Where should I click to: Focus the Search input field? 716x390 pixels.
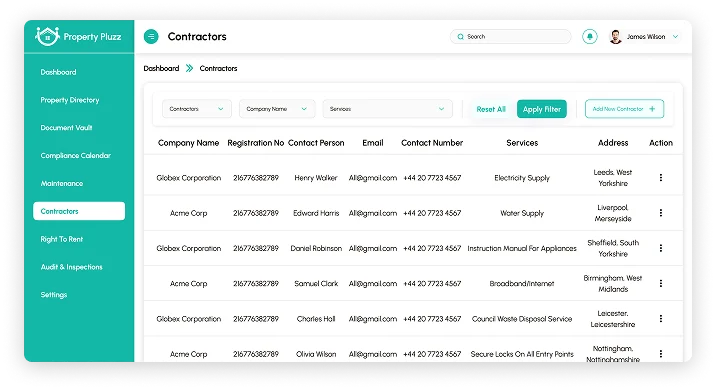[511, 37]
